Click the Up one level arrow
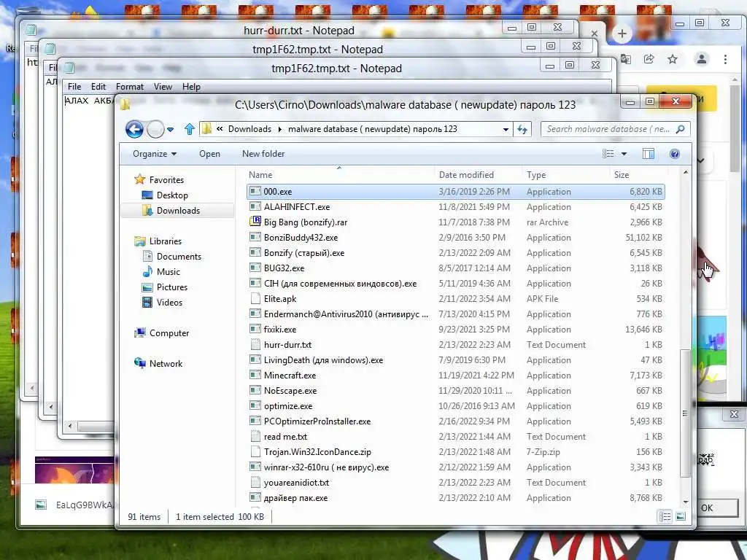 (x=190, y=129)
